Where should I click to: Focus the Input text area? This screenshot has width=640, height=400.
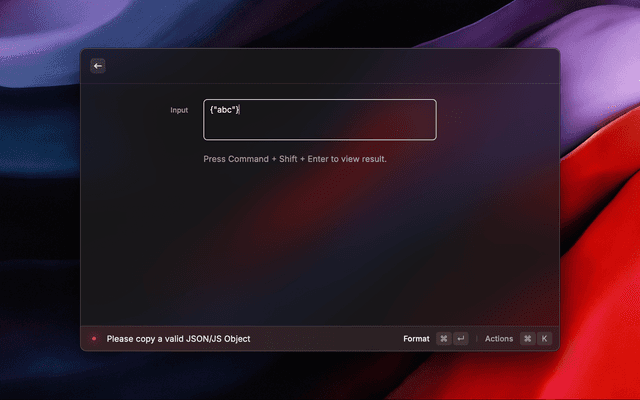(x=320, y=125)
